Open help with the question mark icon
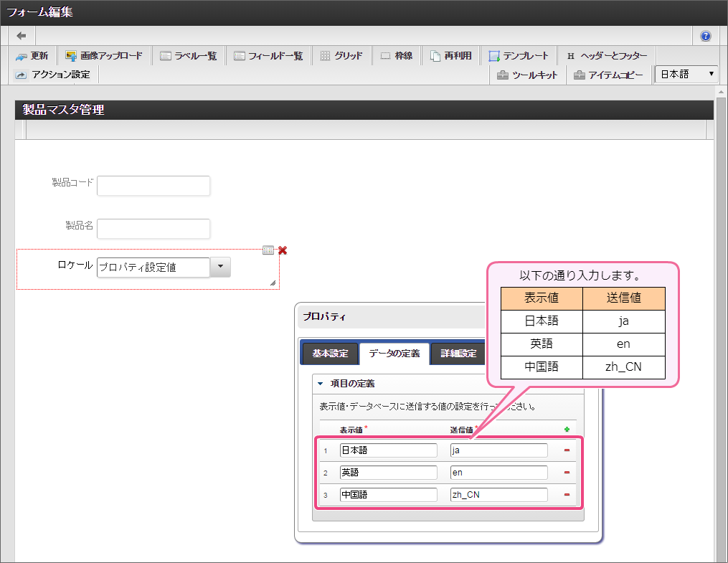 [705, 36]
